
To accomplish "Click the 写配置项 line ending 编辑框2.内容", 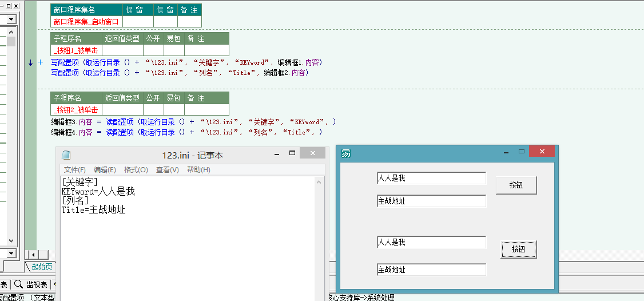I will coord(180,73).
